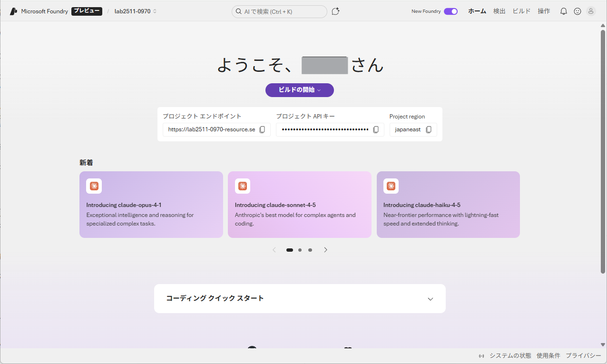Copy the japaneast Project region value
The width and height of the screenshot is (607, 364).
click(x=429, y=129)
